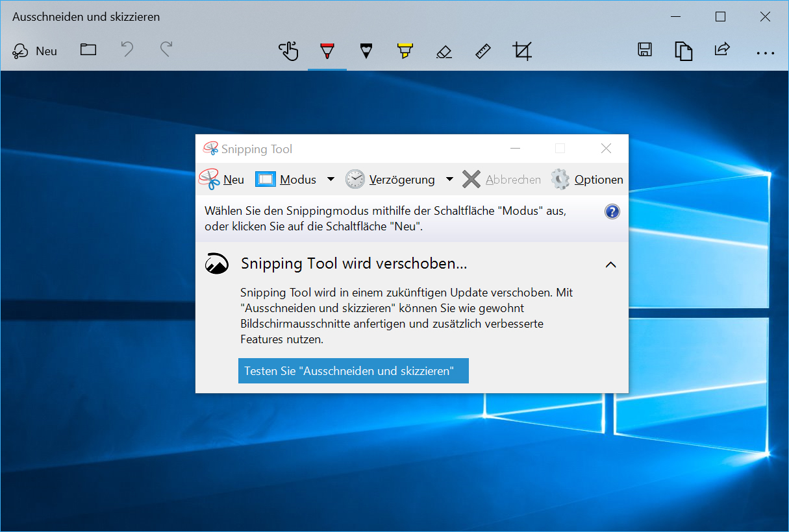Viewport: 789px width, 532px height.
Task: Click the blue help question mark icon
Action: click(x=612, y=212)
